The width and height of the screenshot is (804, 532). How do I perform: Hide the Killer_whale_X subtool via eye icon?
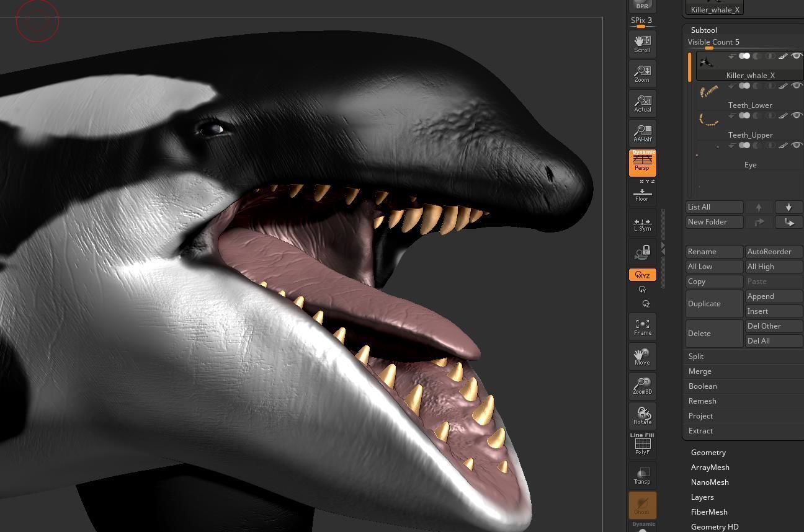pos(797,56)
